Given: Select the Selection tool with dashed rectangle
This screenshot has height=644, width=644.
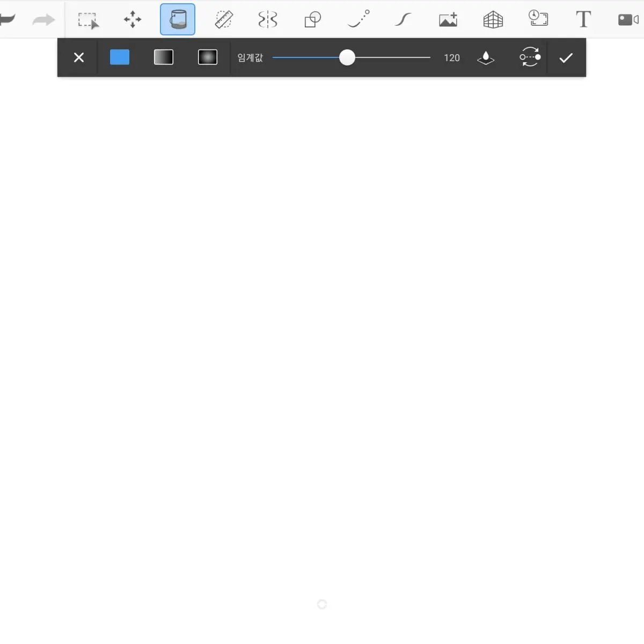Looking at the screenshot, I should [88, 20].
